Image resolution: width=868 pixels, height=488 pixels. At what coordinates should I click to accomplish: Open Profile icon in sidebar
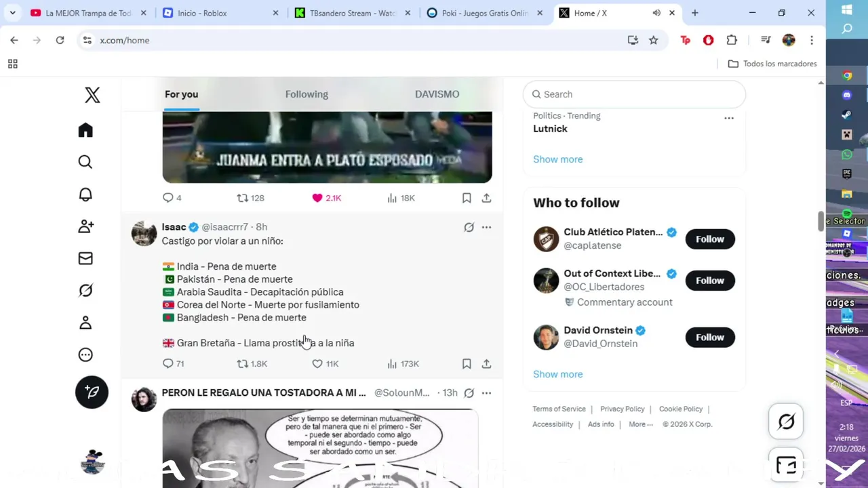[85, 323]
